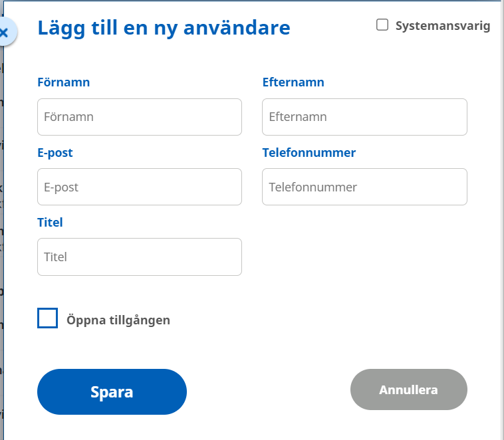Click the blue Förnamn field label

tap(64, 82)
